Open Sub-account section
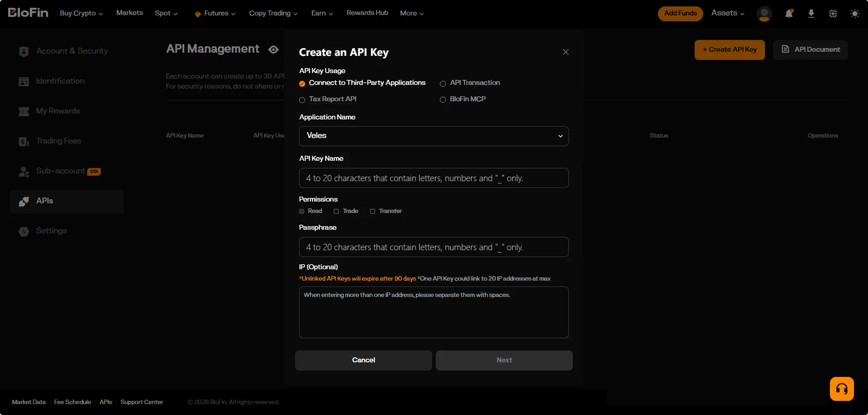 coord(61,171)
